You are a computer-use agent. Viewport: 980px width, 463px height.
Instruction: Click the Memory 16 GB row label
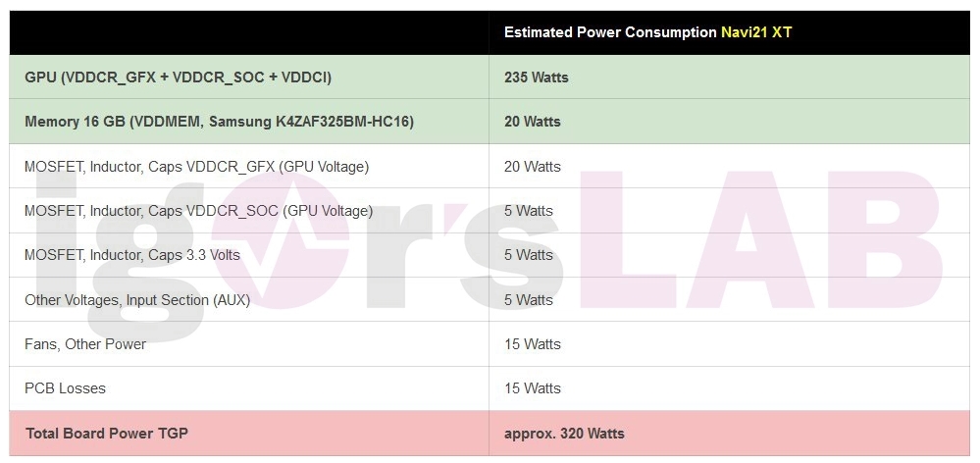pyautogui.click(x=219, y=122)
